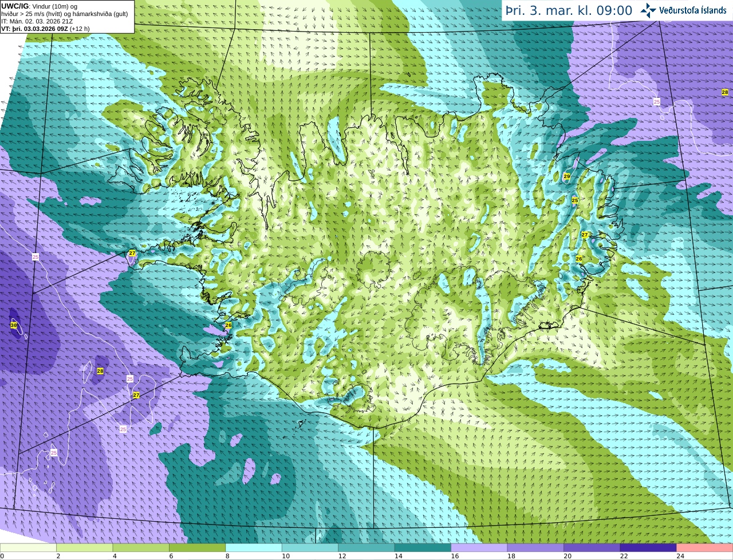733x560 pixels.
Task: Click the '6' label on the color scale
Action: (171, 556)
